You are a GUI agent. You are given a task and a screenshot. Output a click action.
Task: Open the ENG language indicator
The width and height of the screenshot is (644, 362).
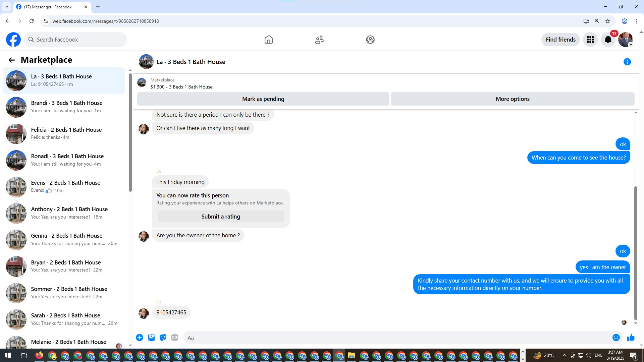(x=598, y=355)
